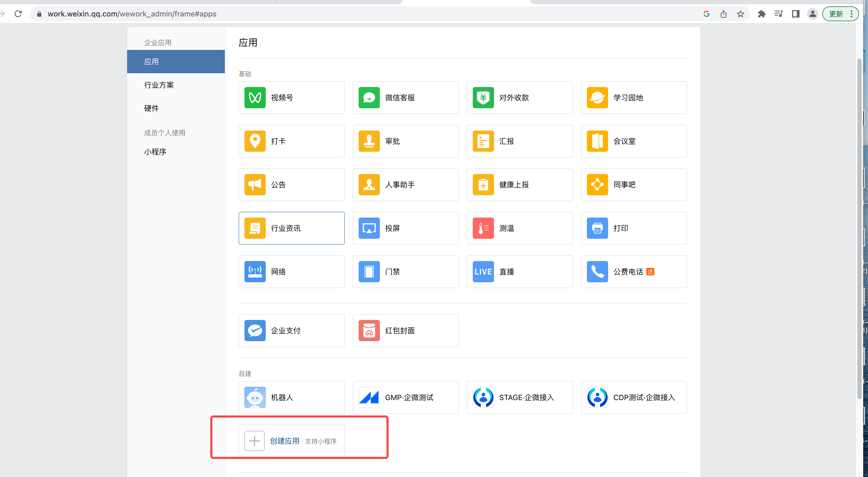Open the STAGE·企微接入 app icon

click(x=483, y=397)
